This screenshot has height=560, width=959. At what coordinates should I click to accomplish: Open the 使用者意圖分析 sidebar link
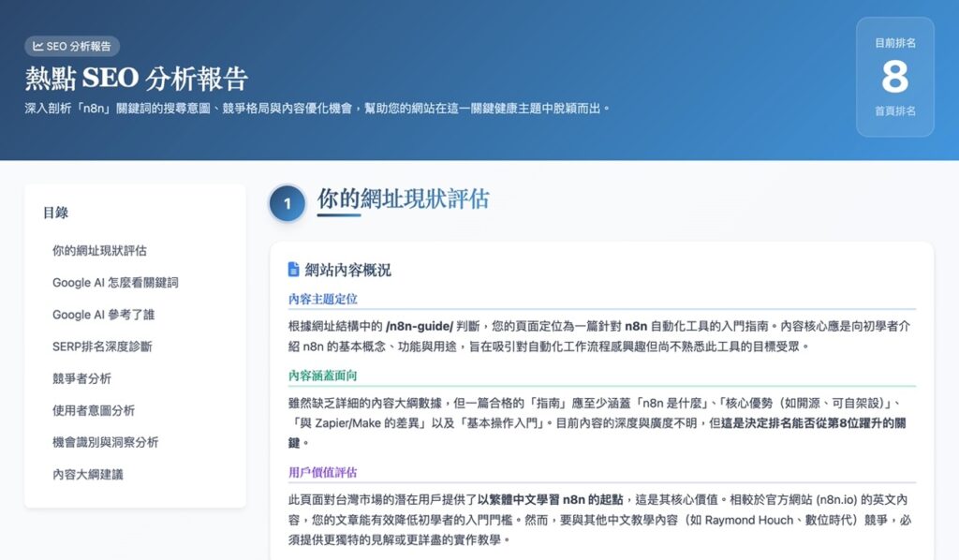tap(94, 410)
